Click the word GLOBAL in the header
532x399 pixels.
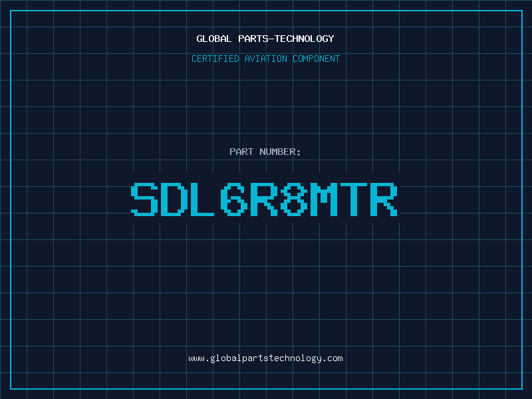click(x=213, y=39)
